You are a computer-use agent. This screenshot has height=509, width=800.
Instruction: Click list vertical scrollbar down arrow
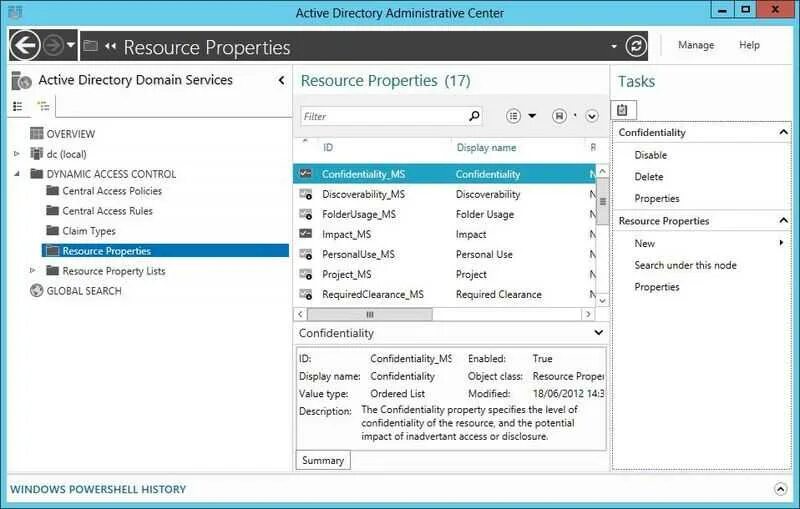[x=603, y=300]
